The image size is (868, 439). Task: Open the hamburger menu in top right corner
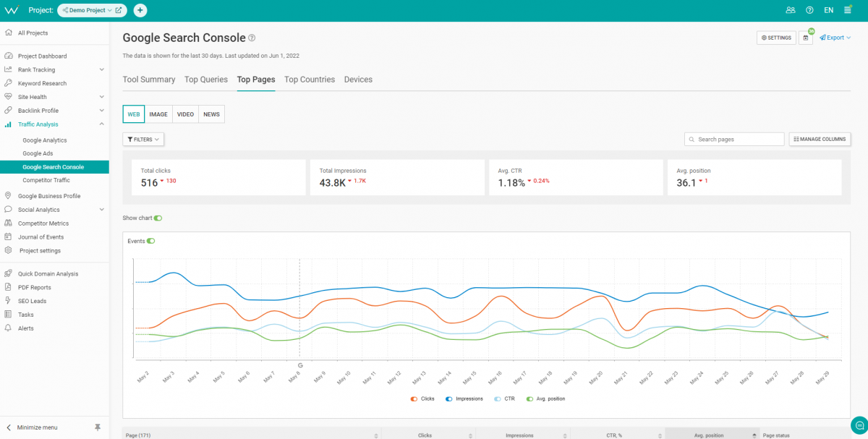point(848,10)
